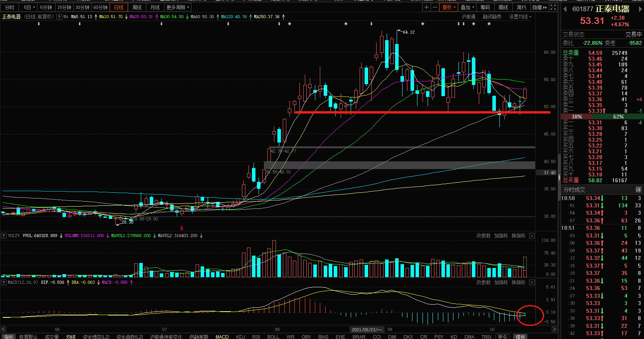The width and height of the screenshot is (644, 339).
Task: Select the 30分钟 period
Action: (82, 7)
